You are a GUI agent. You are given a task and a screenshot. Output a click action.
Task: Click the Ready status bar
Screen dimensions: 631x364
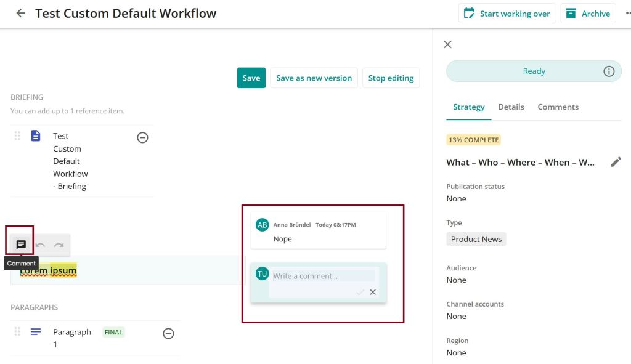tap(524, 71)
